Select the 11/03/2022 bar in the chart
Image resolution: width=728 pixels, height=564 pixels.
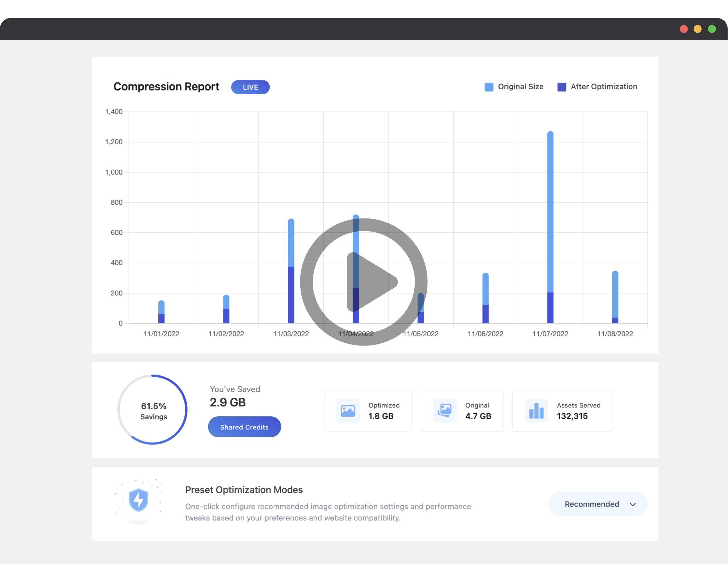point(291,271)
